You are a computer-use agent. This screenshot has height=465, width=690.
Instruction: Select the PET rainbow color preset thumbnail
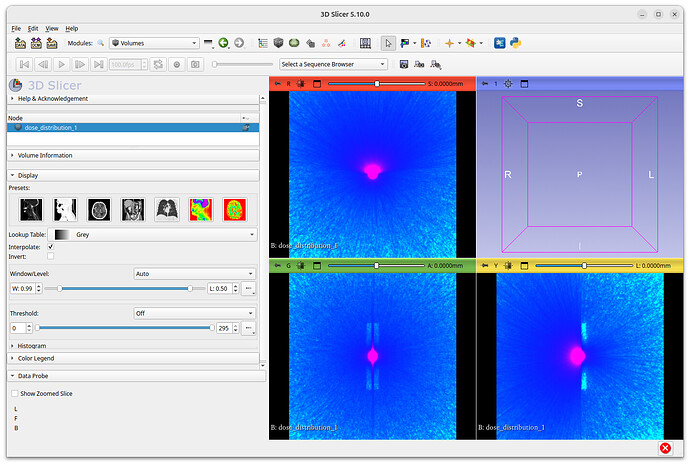[x=203, y=209]
